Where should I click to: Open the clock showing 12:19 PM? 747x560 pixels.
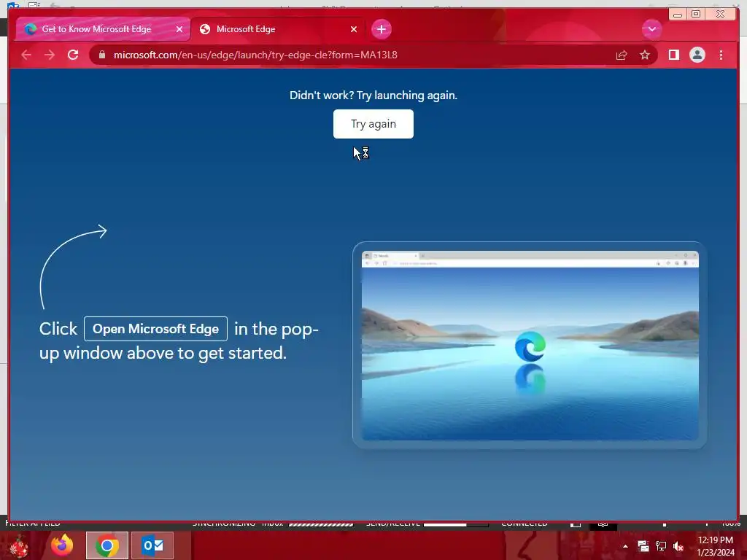click(716, 546)
